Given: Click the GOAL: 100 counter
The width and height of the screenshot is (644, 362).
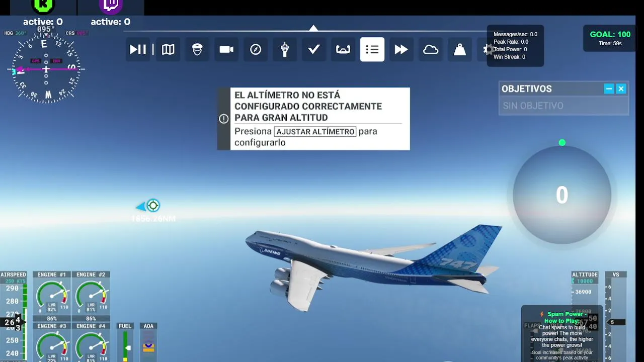Looking at the screenshot, I should [610, 35].
